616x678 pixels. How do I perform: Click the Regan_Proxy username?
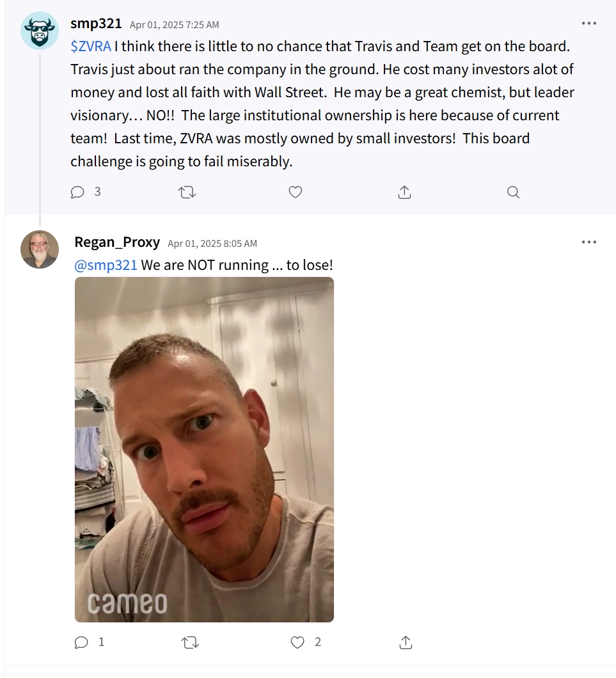pyautogui.click(x=117, y=242)
